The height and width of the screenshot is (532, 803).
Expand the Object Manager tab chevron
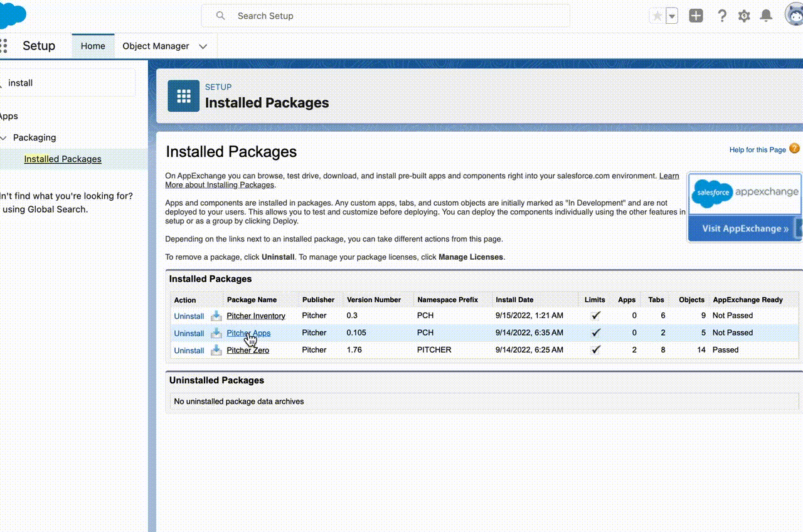[x=203, y=46]
